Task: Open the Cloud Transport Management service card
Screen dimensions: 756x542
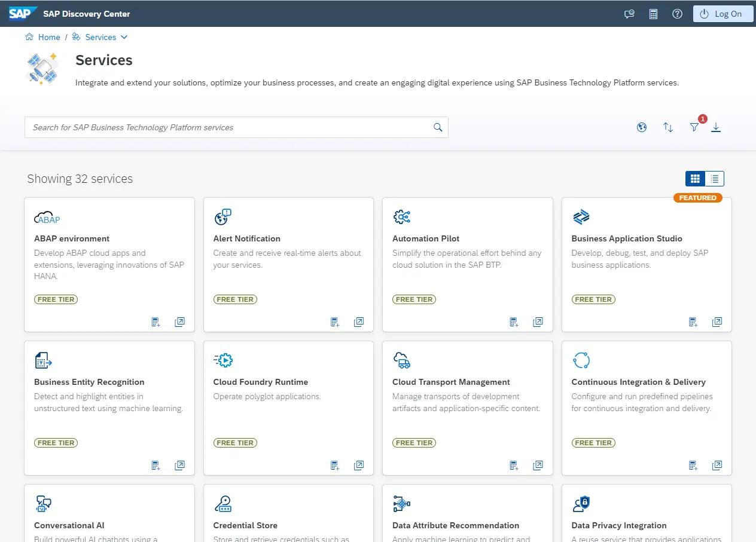Action: click(468, 408)
